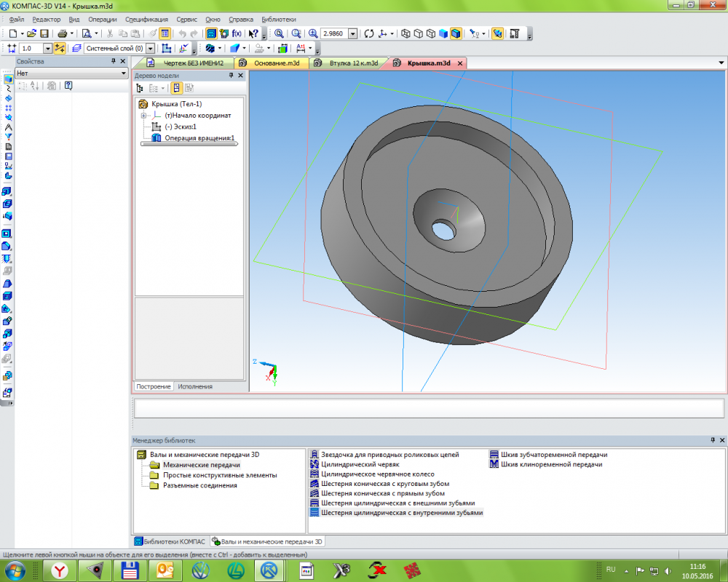
Task: Open the document tabs list arrow
Action: pyautogui.click(x=721, y=63)
